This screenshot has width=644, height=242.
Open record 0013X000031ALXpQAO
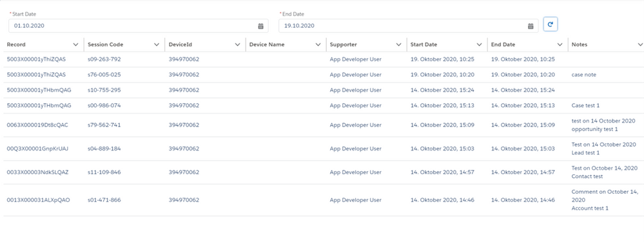click(38, 200)
